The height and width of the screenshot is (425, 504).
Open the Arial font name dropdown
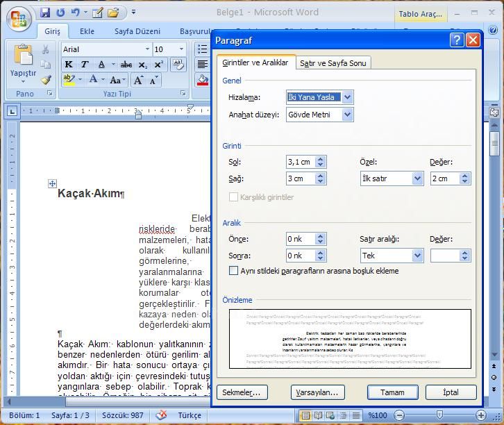pos(148,49)
